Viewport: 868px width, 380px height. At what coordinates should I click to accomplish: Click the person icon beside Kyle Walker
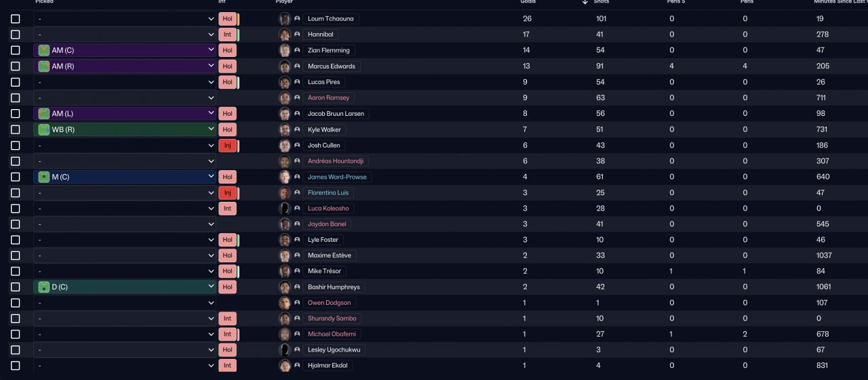click(297, 129)
